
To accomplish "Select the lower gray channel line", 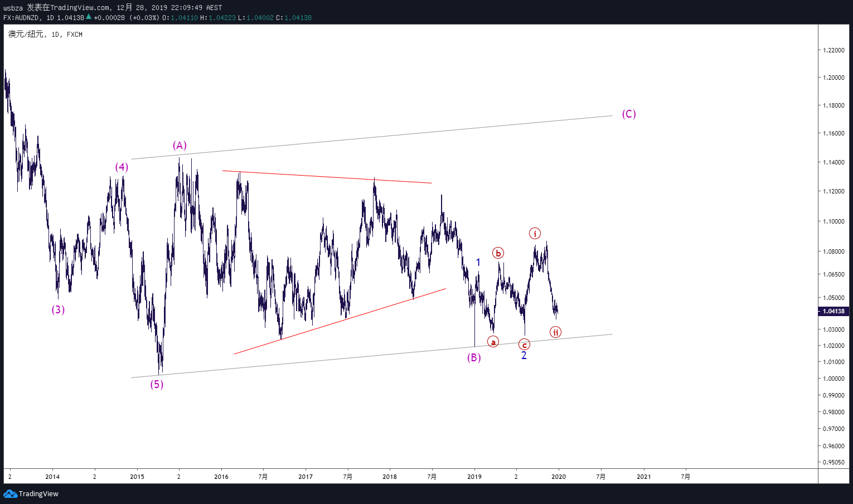I will tap(372, 356).
